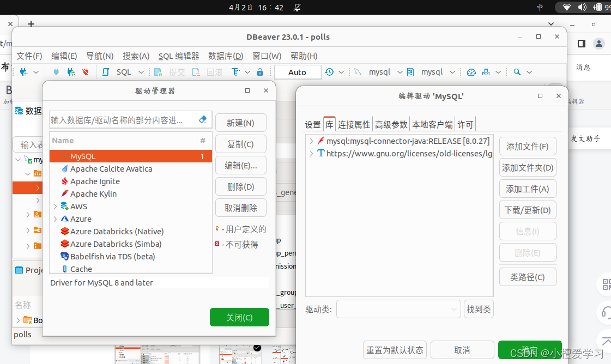Open the 帮助(H) menu
Screen dimensions: 611x364
(304, 56)
